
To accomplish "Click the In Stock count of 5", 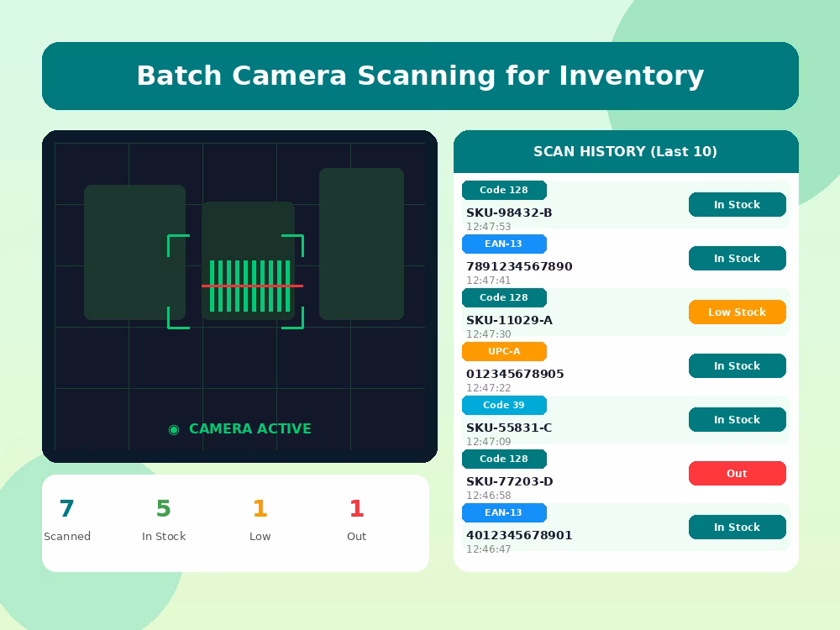I will point(164,508).
